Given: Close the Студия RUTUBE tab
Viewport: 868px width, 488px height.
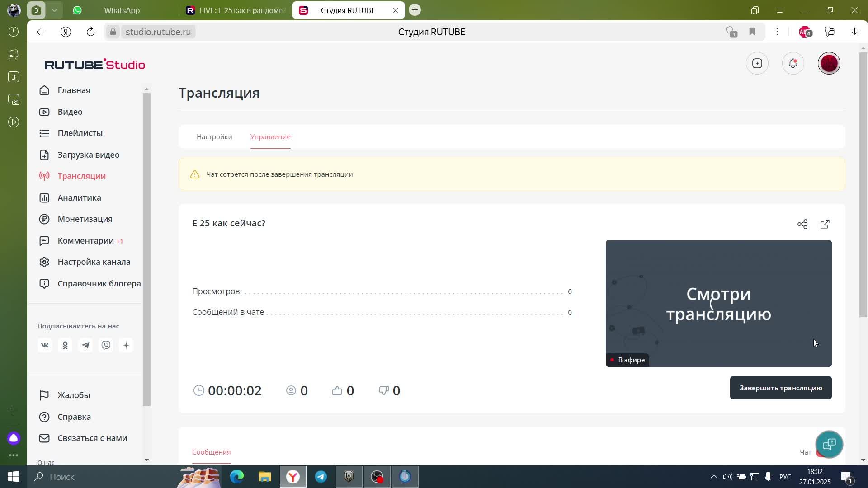Looking at the screenshot, I should click(396, 10).
